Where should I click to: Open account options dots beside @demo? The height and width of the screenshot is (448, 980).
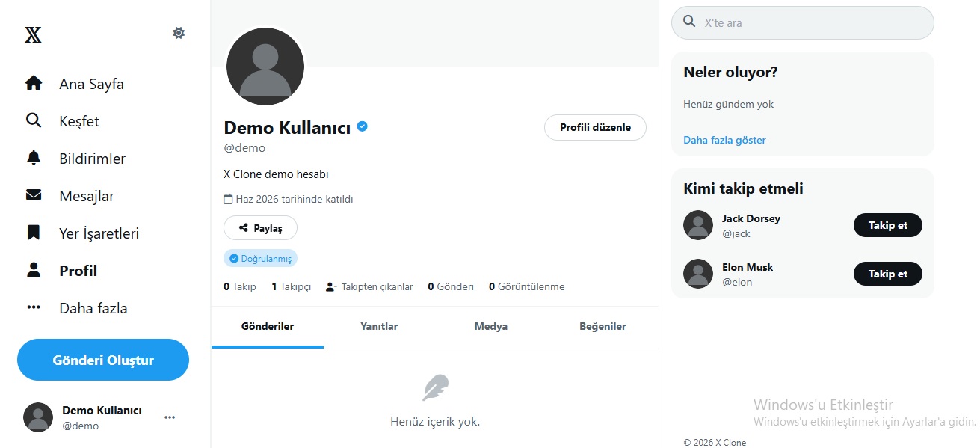pos(170,417)
